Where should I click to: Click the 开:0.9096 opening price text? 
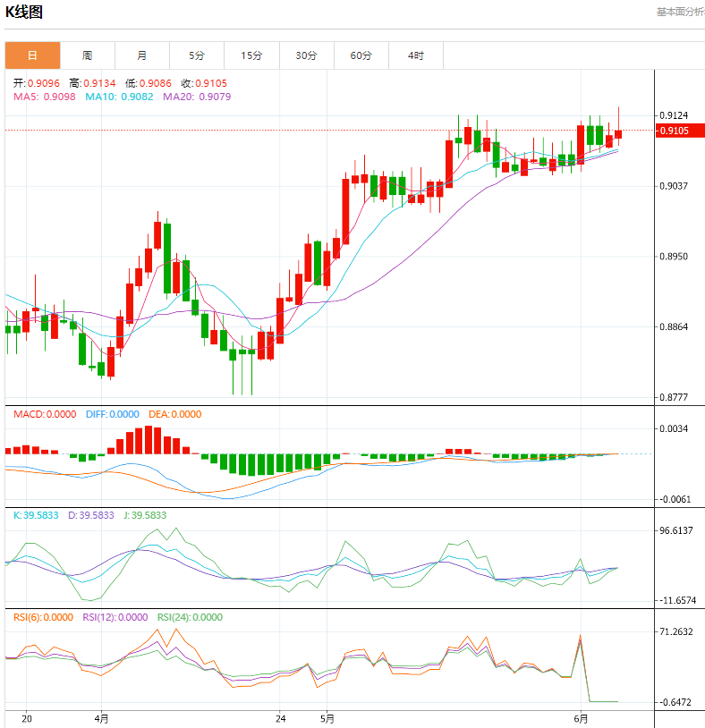(x=36, y=83)
